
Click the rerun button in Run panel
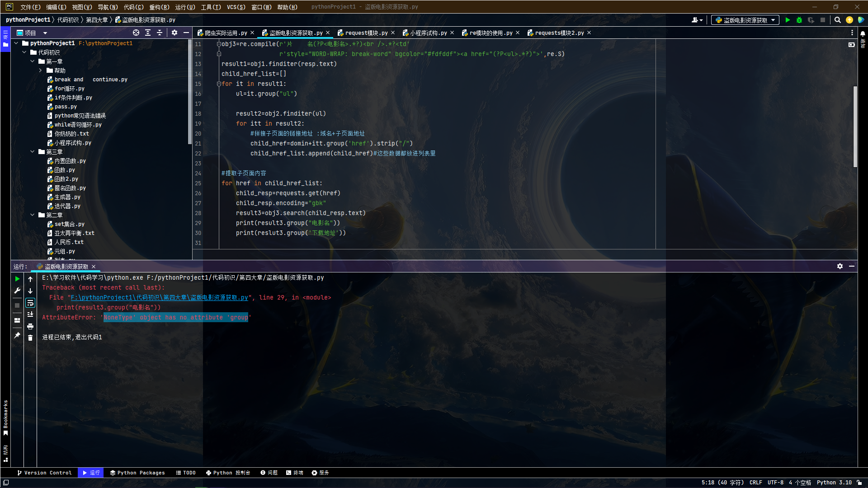17,279
